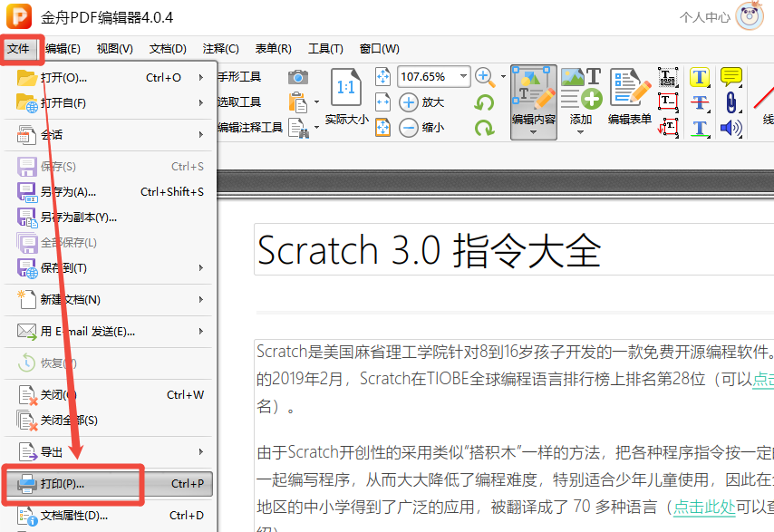Click the binoculars find icon

pyautogui.click(x=298, y=128)
